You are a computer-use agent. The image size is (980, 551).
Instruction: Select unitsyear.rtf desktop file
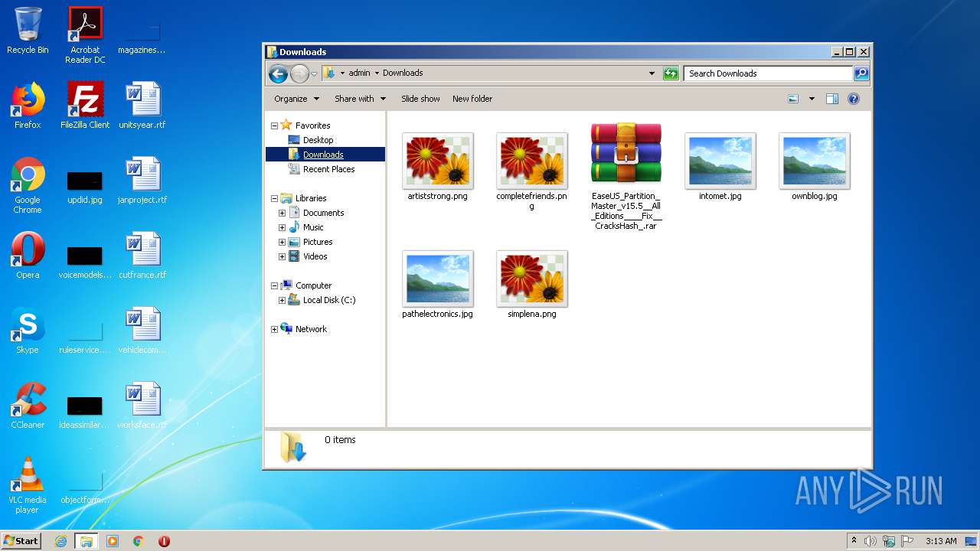[142, 106]
